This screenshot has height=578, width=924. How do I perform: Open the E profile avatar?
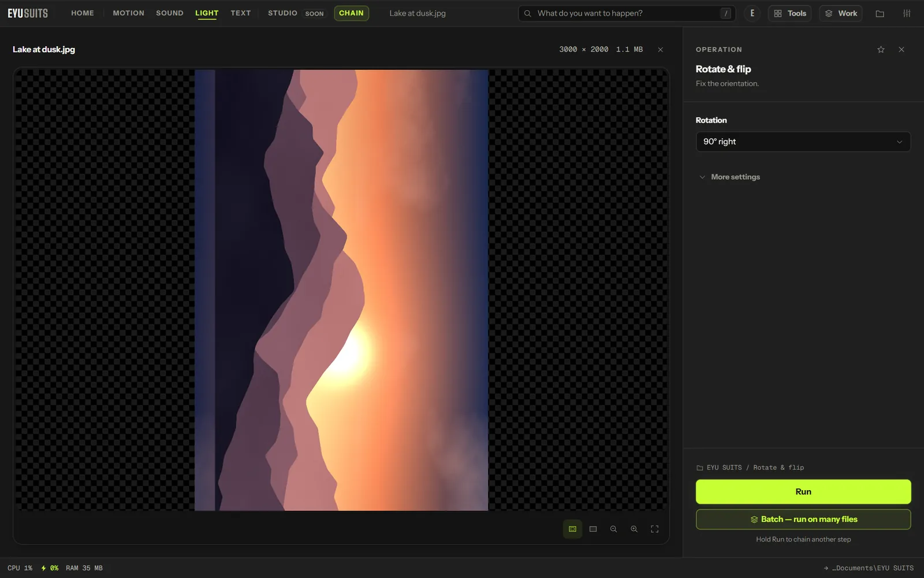[x=752, y=13]
